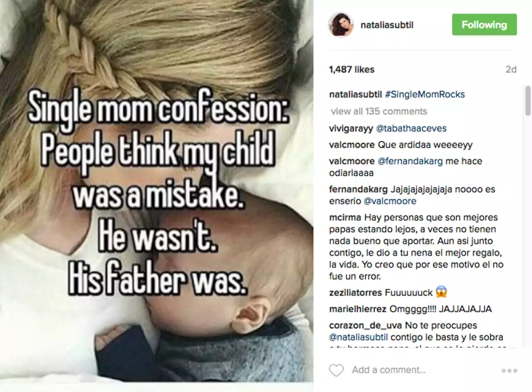Visit vivigarayy's profile
The width and height of the screenshot is (532, 392).
click(352, 129)
